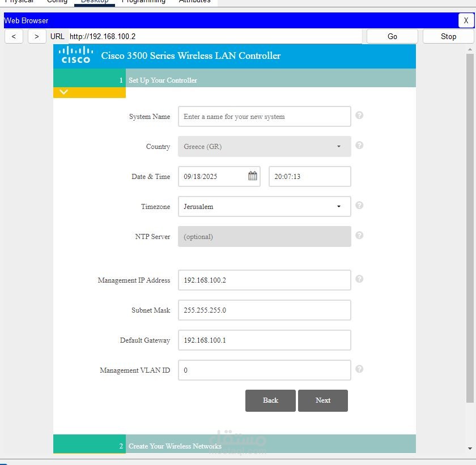Viewport: 476px width, 465px height.
Task: Open help icon next to Timezone field
Action: pos(359,206)
